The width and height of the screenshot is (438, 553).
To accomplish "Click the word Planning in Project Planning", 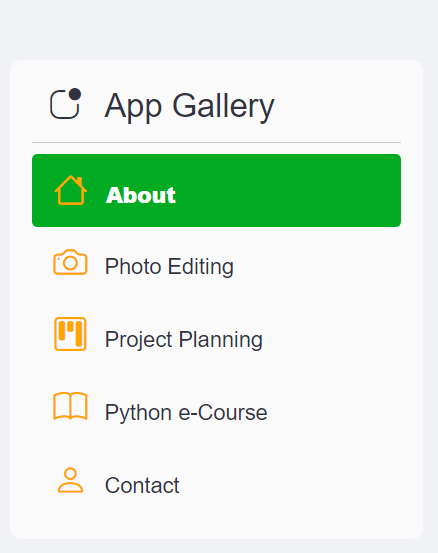I will [221, 340].
